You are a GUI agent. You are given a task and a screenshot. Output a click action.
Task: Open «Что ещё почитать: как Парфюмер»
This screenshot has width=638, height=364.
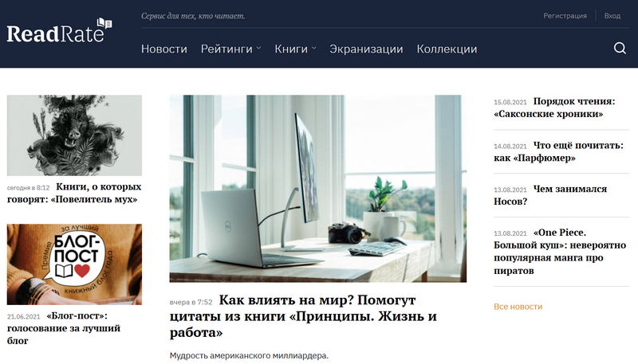click(x=559, y=151)
